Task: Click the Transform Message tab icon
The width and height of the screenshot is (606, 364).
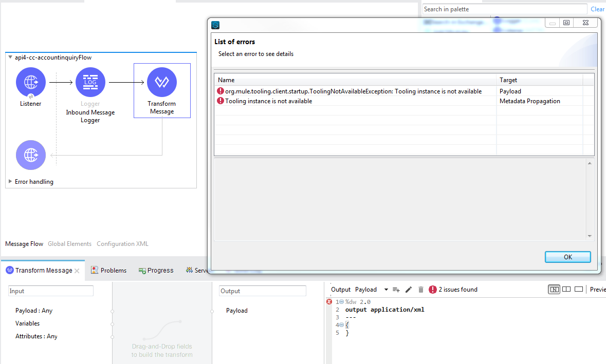Action: point(10,270)
